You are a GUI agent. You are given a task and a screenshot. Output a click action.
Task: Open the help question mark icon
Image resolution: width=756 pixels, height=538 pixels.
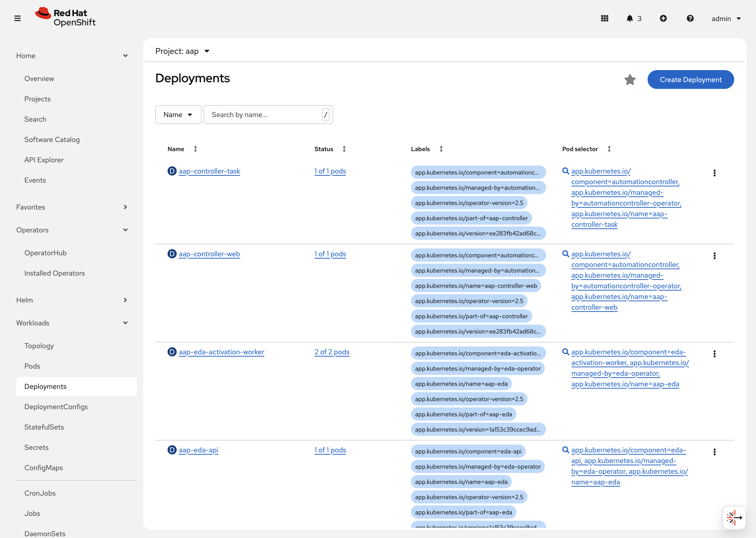coord(690,19)
